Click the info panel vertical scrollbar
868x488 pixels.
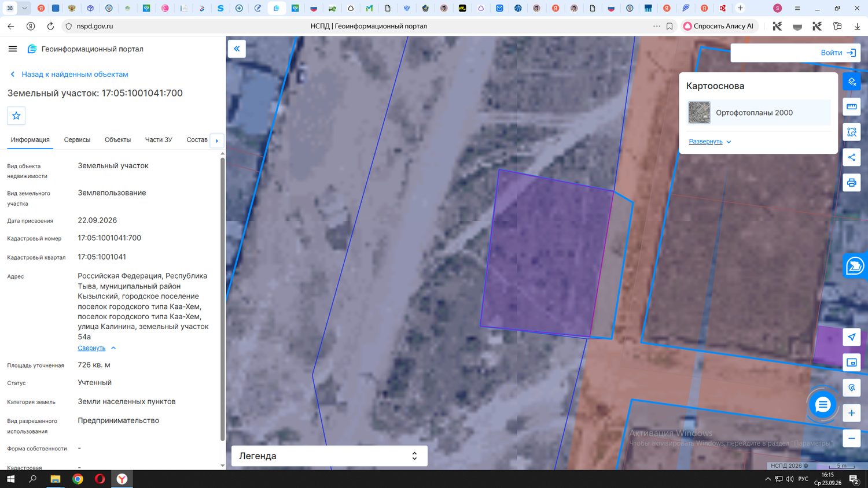pos(223,299)
